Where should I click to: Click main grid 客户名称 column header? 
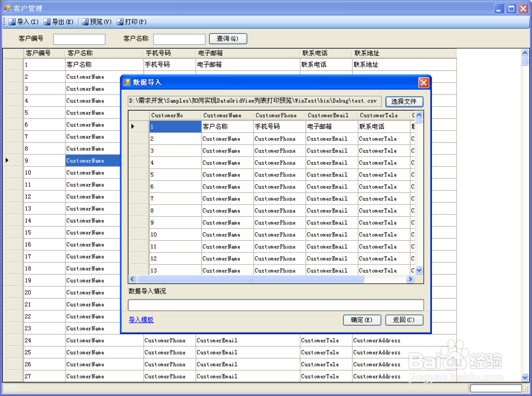click(104, 53)
